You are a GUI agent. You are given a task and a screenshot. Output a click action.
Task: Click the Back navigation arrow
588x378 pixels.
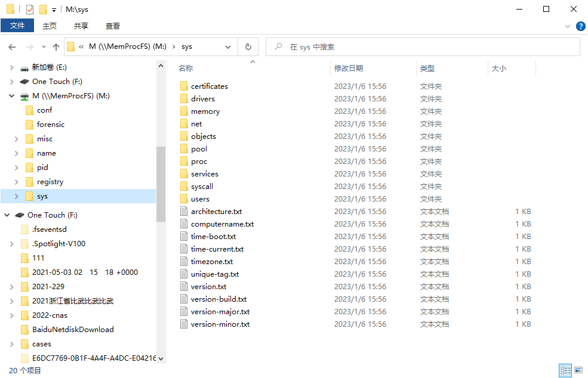tap(12, 47)
